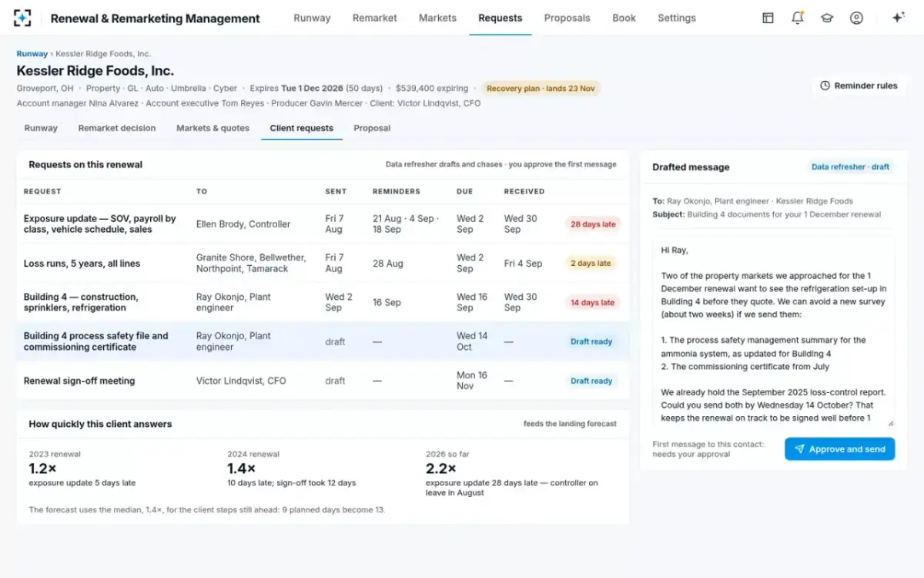Follow the Runway breadcrumb link
924x578 pixels.
pos(32,54)
